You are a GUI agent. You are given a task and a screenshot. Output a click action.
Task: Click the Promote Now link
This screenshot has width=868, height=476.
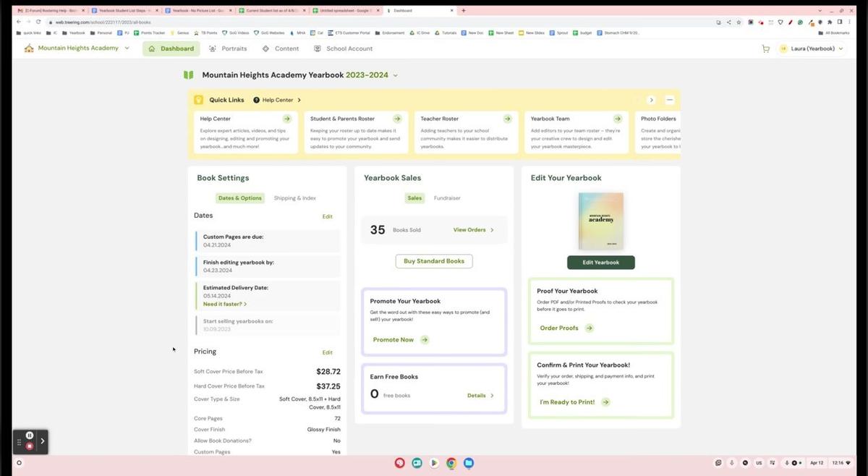point(393,339)
